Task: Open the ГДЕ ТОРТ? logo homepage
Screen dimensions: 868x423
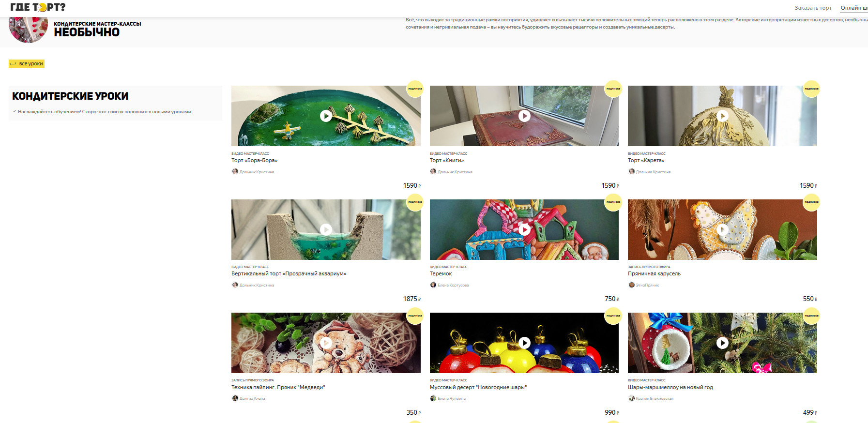Action: pos(38,7)
